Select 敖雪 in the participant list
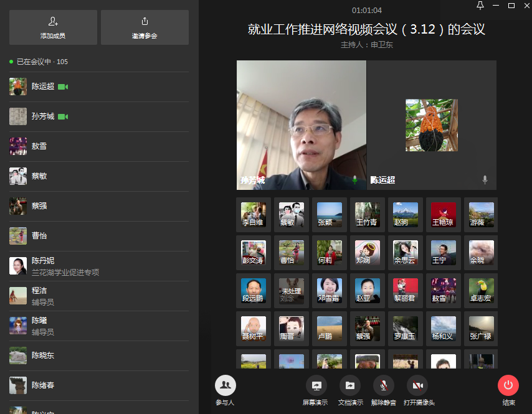532x414 pixels. 39,146
